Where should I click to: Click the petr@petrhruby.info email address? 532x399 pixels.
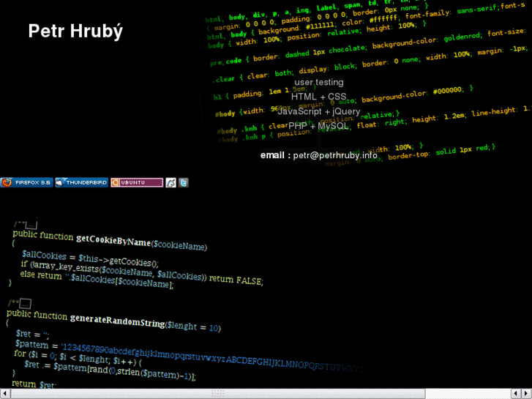pos(335,155)
